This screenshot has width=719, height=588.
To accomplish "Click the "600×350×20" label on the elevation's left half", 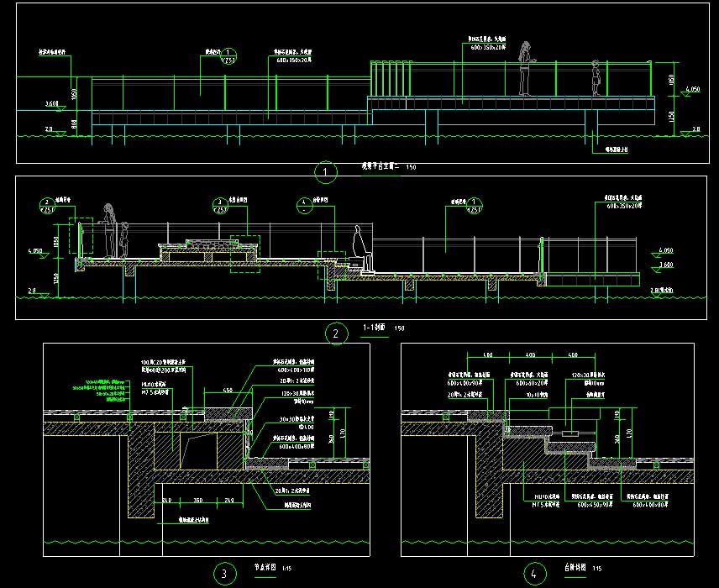I will [x=294, y=60].
